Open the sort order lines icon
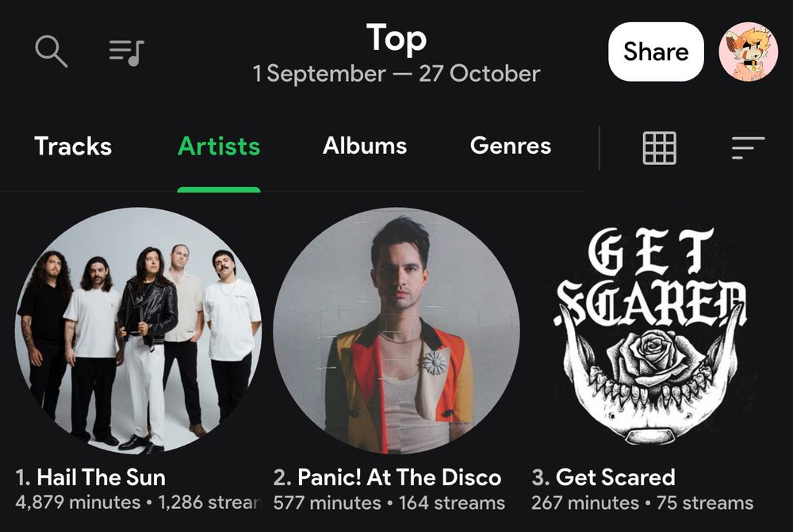This screenshot has width=793, height=532. (748, 147)
